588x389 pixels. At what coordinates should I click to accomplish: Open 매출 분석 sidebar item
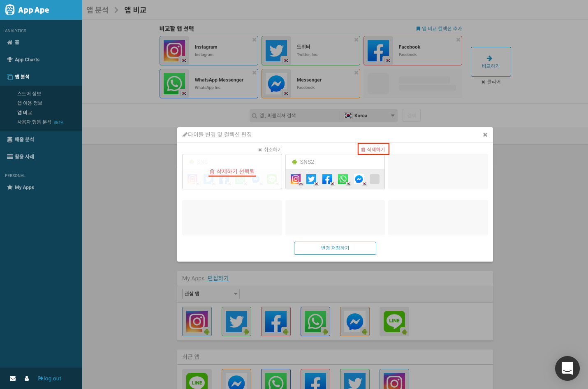[21, 140]
